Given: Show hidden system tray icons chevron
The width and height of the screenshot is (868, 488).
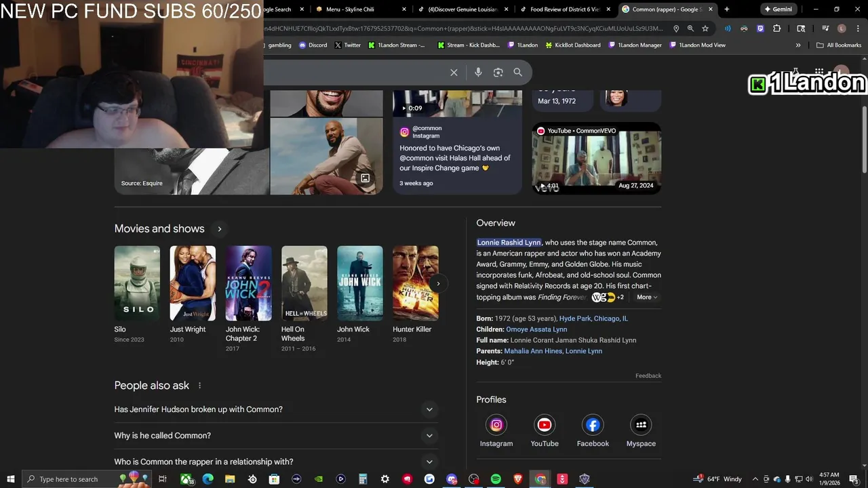Looking at the screenshot, I should tap(755, 479).
